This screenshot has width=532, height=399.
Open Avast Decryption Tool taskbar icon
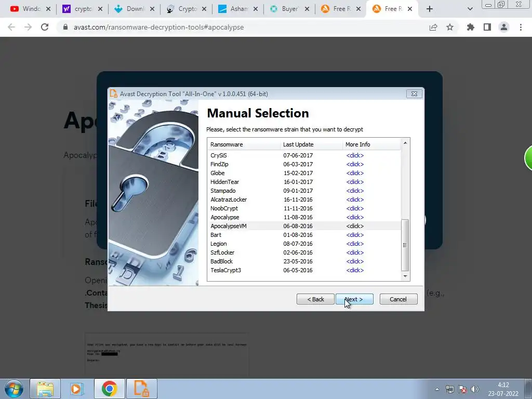[x=142, y=389]
